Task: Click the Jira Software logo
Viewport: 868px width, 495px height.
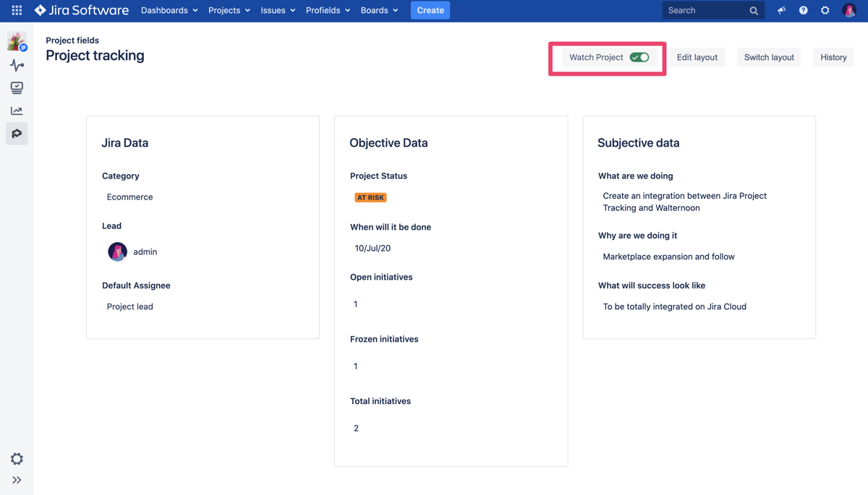Action: tap(82, 10)
